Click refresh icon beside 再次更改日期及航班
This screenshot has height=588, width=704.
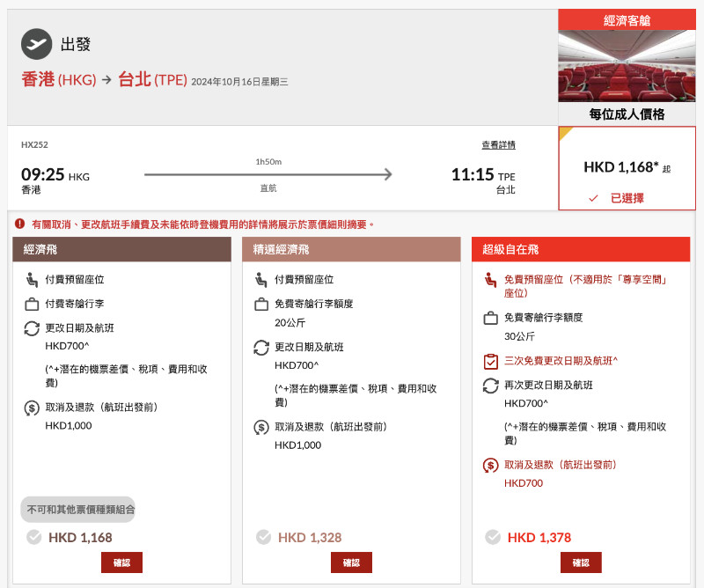click(x=490, y=386)
